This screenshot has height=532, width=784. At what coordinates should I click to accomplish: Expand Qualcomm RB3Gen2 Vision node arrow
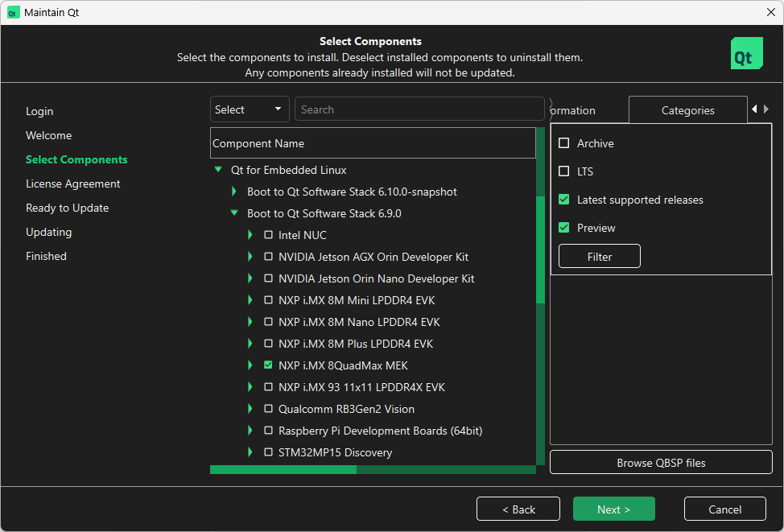click(250, 409)
